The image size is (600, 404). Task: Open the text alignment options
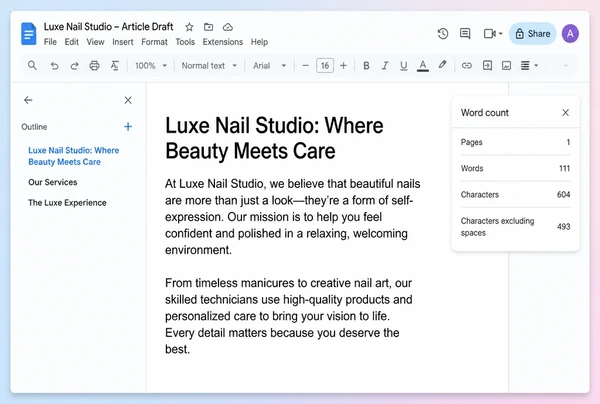pyautogui.click(x=525, y=66)
